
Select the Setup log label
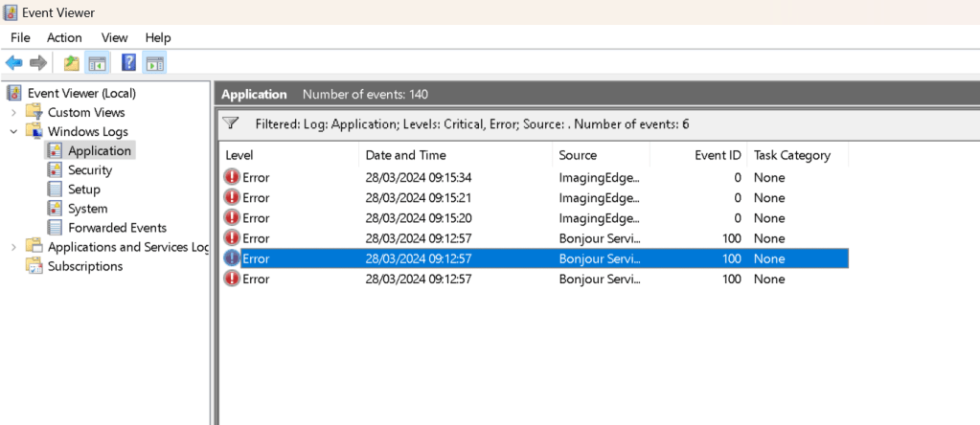[x=84, y=190]
